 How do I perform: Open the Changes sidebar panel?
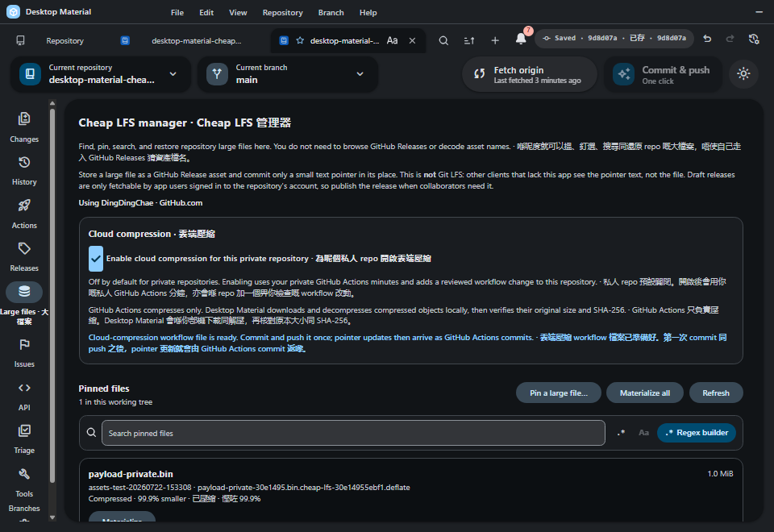click(x=24, y=127)
